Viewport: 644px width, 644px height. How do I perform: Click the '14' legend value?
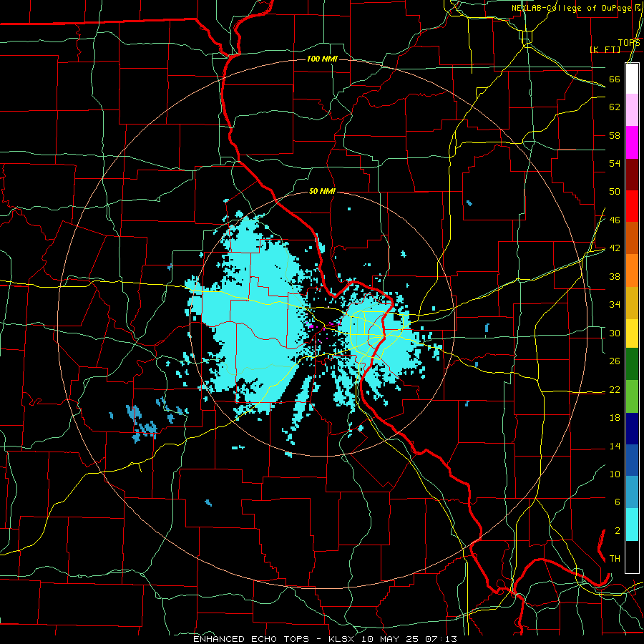(x=615, y=446)
